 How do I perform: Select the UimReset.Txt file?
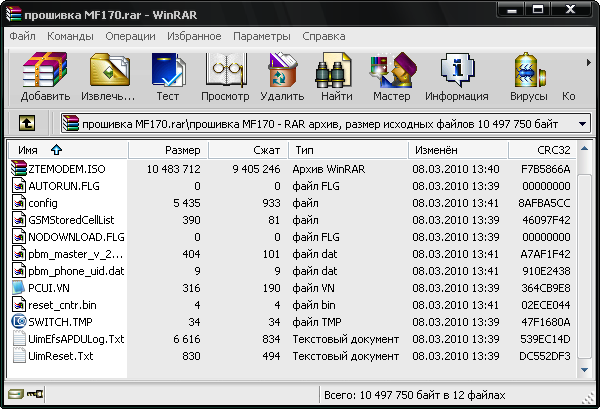[x=60, y=355]
